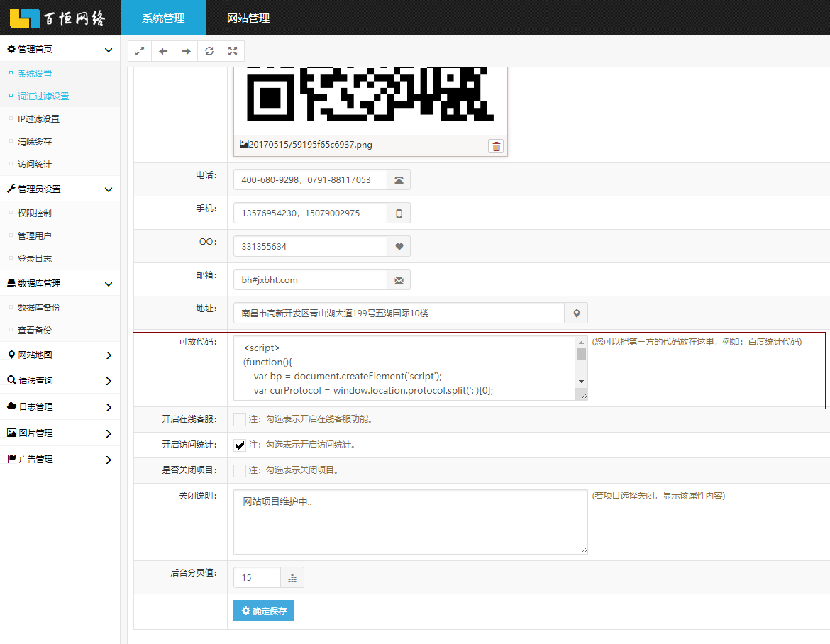Expand the 图片管理 sidebar section
The height and width of the screenshot is (644, 830).
coord(109,433)
